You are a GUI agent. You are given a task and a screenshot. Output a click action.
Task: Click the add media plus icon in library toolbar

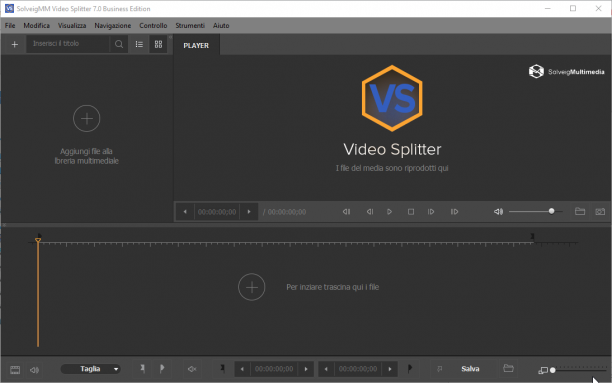click(x=15, y=45)
